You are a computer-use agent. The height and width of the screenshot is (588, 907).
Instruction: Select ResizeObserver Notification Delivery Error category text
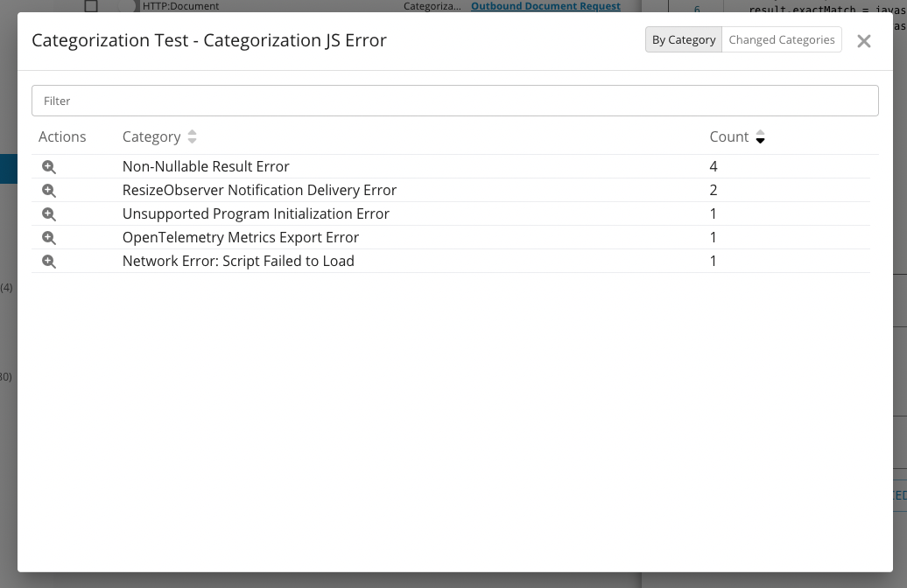pyautogui.click(x=259, y=190)
